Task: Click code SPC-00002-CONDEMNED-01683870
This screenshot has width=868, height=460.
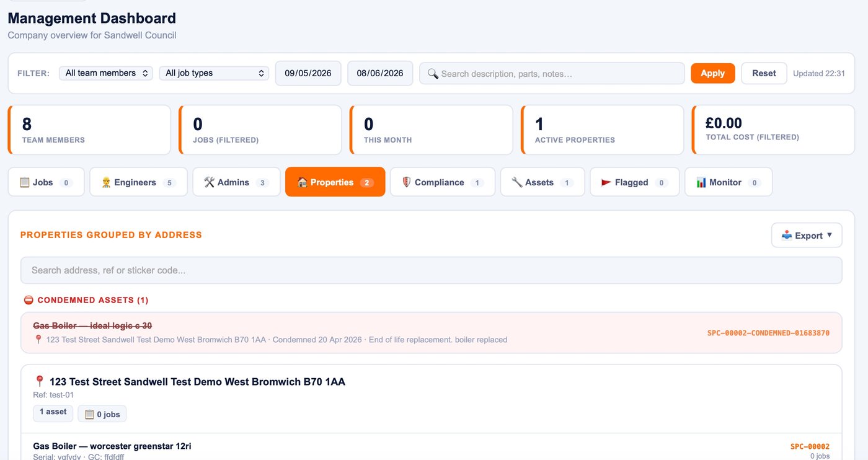Action: click(768, 333)
